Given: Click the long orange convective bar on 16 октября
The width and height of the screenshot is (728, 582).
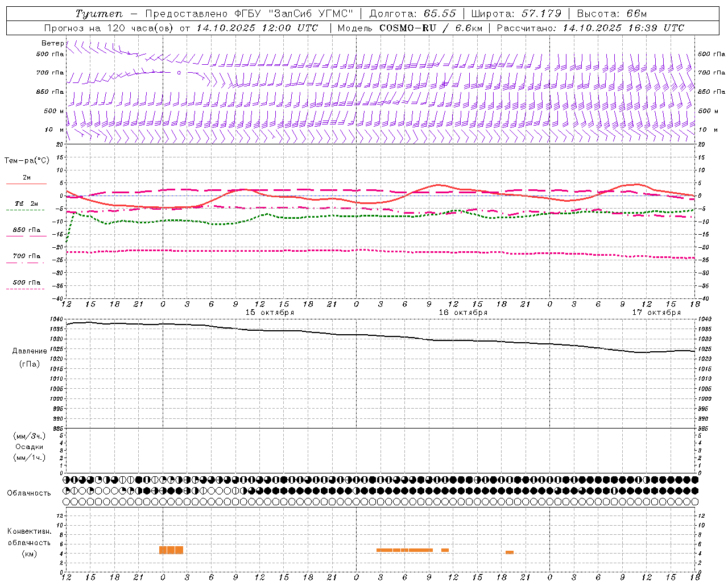Looking at the screenshot, I should pyautogui.click(x=404, y=550).
